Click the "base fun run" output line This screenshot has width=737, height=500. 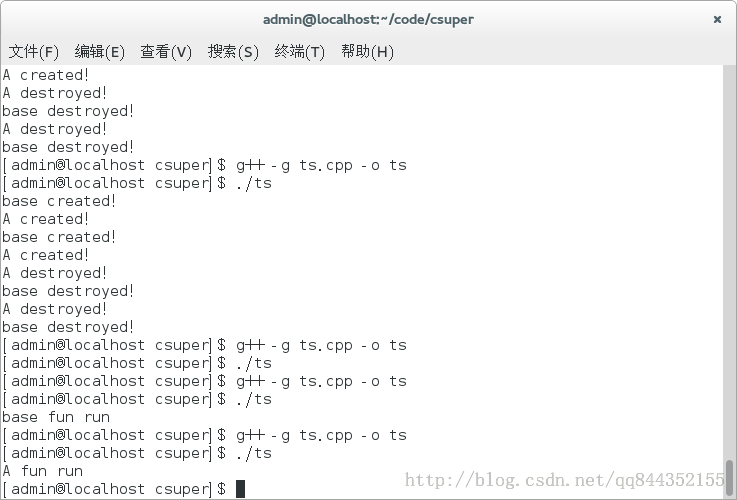tap(56, 417)
